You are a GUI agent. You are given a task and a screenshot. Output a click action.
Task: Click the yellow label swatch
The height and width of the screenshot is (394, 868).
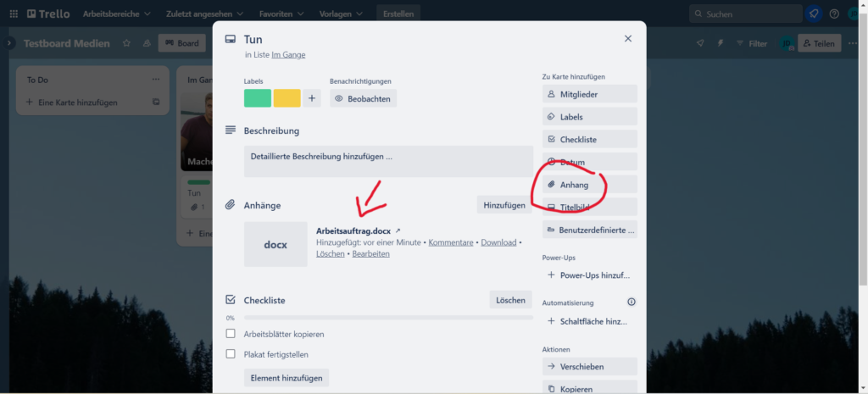point(287,98)
